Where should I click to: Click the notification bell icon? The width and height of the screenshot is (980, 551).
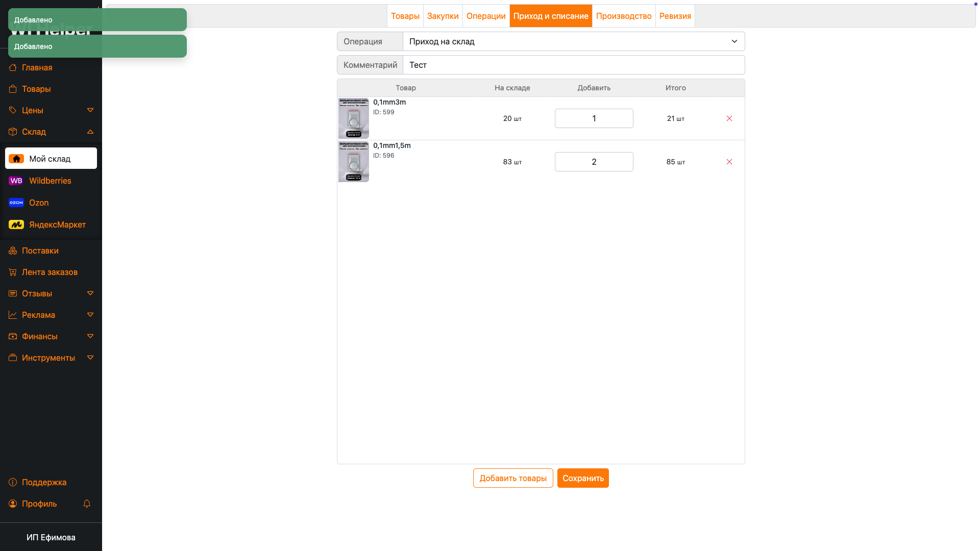tap(87, 504)
